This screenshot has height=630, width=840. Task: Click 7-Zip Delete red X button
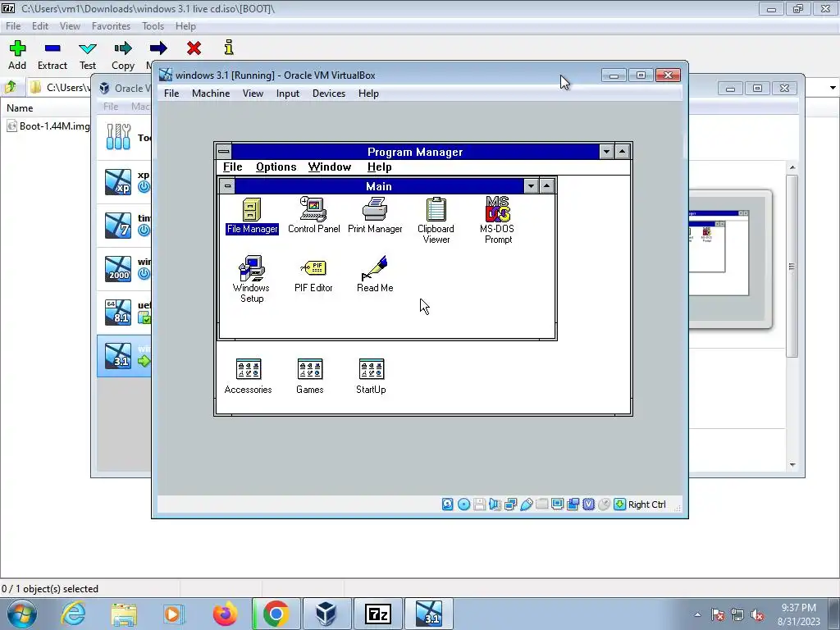(194, 48)
